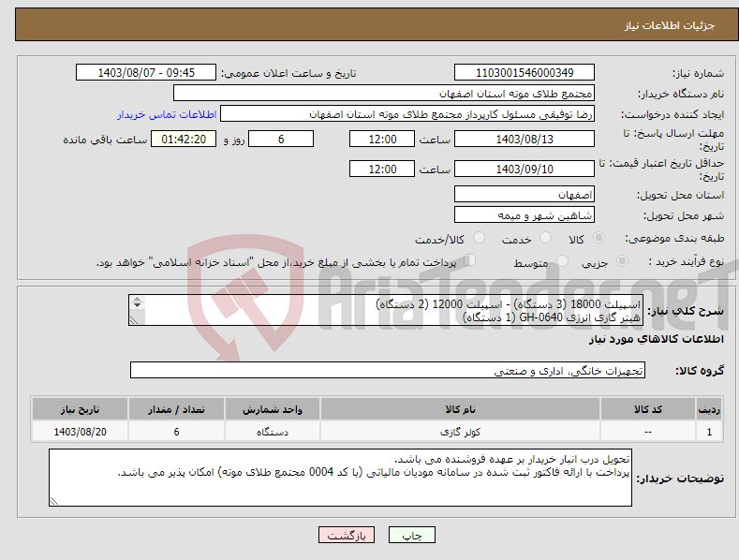Open اطلاعات تماس خریدار link
The width and height of the screenshot is (739, 560).
[167, 114]
